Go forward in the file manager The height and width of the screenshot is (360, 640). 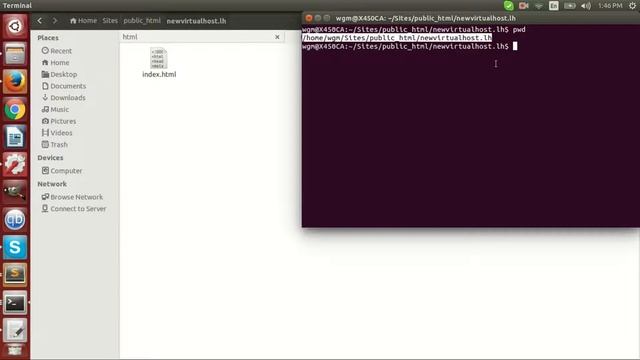click(55, 20)
